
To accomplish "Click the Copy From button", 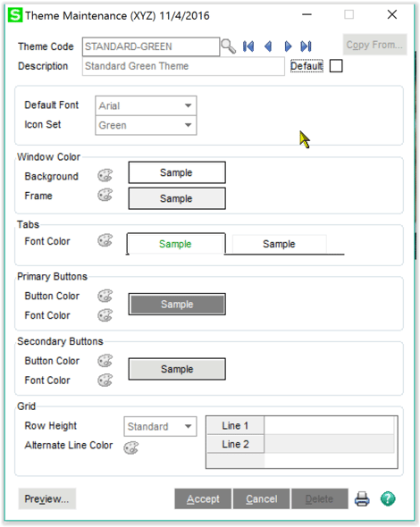I will 374,45.
